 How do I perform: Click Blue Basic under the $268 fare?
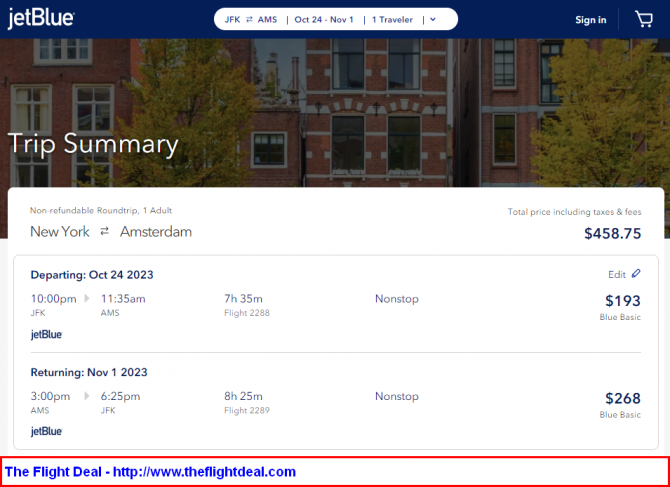pyautogui.click(x=620, y=415)
